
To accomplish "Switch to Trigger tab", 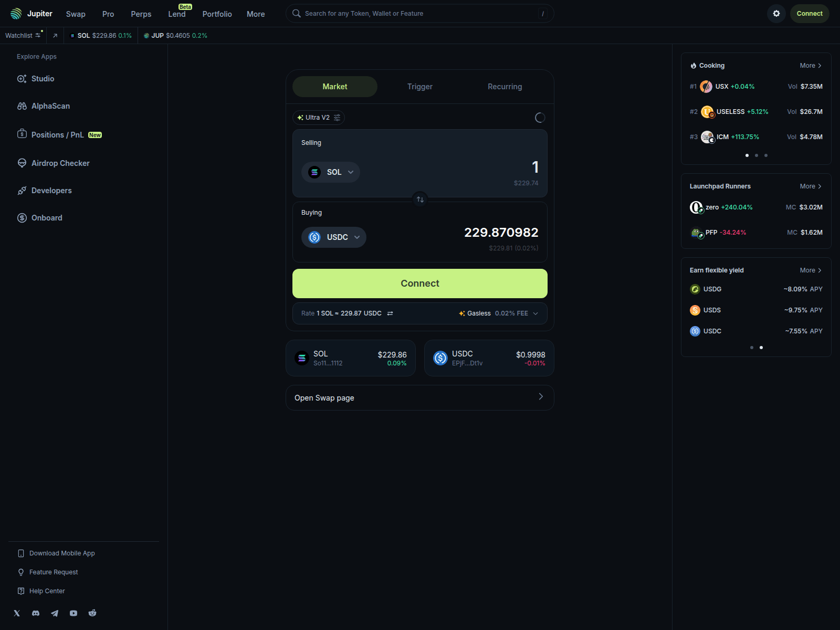I will coord(420,87).
